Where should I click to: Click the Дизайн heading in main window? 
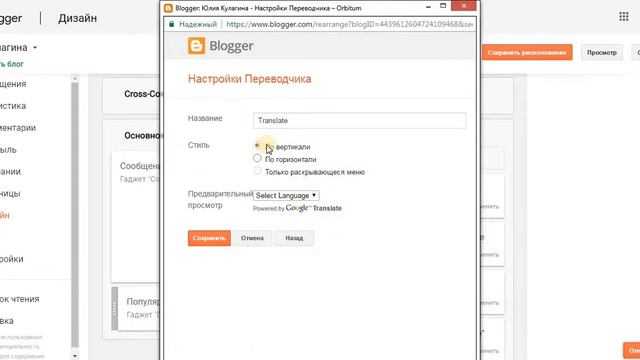[x=78, y=18]
